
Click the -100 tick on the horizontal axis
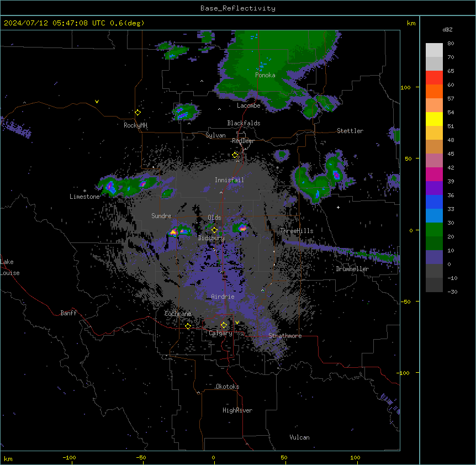70,457
